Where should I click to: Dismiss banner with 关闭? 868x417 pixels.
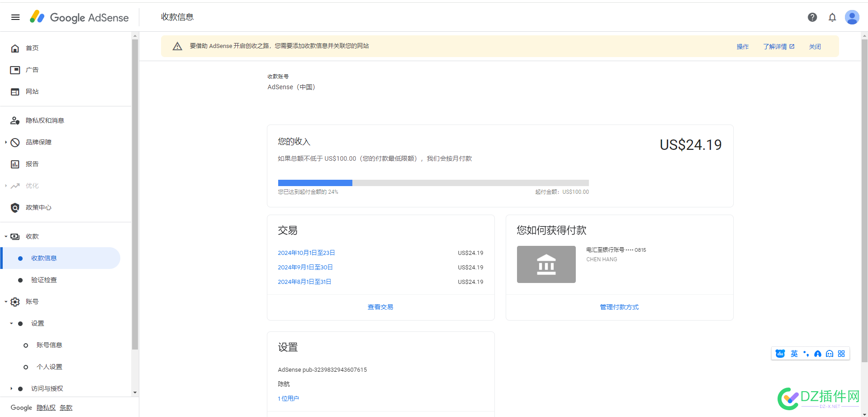pos(815,47)
